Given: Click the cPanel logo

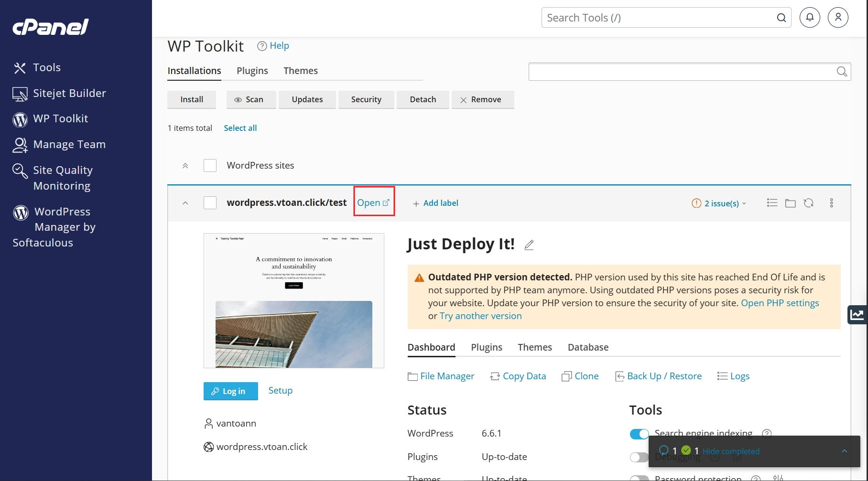Looking at the screenshot, I should point(51,27).
